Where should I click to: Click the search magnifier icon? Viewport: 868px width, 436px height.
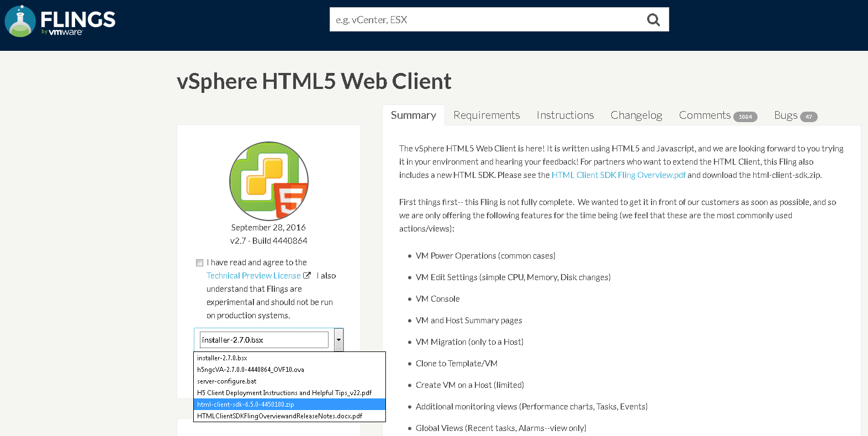pos(653,20)
